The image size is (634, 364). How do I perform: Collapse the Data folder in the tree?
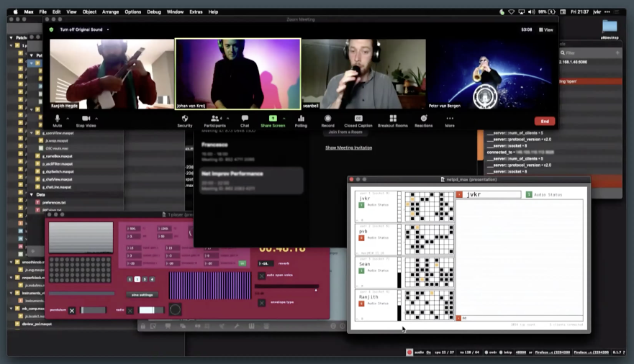tap(32, 194)
